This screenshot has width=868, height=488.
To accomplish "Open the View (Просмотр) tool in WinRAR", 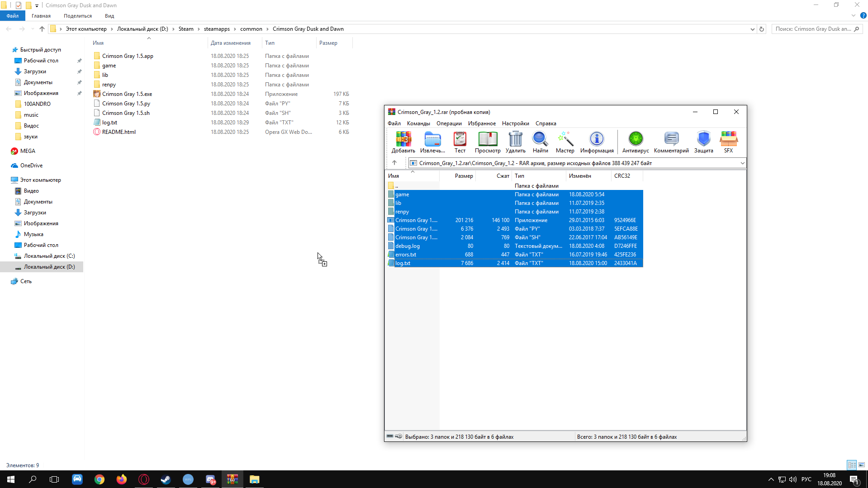I will 488,142.
